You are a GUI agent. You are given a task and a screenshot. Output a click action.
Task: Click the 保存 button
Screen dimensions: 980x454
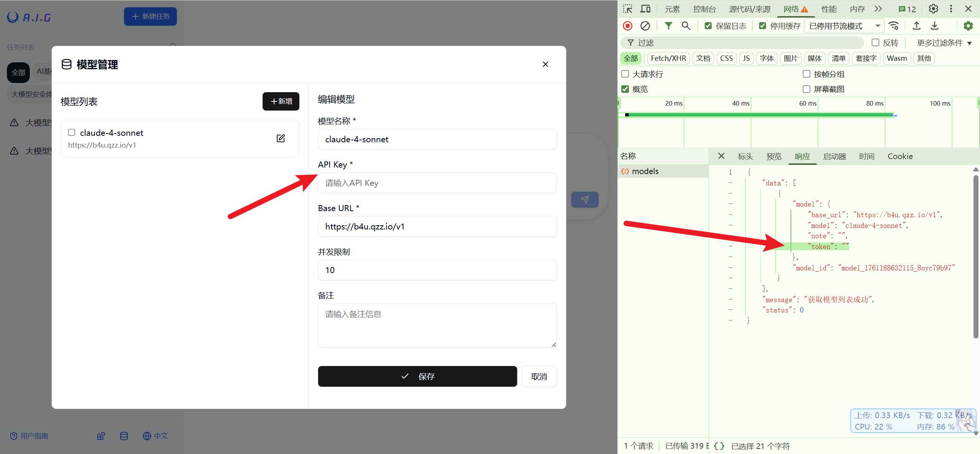pyautogui.click(x=417, y=376)
